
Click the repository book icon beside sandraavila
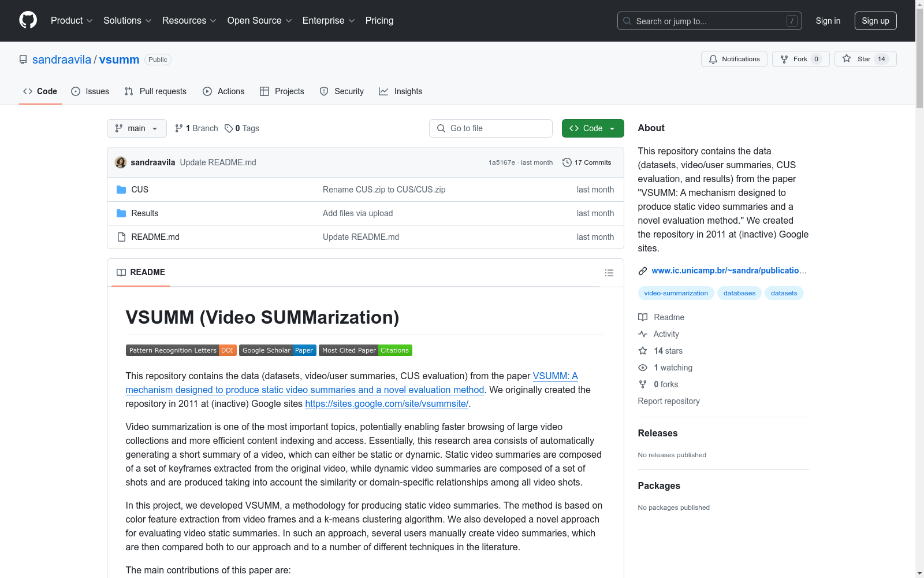[x=23, y=60]
